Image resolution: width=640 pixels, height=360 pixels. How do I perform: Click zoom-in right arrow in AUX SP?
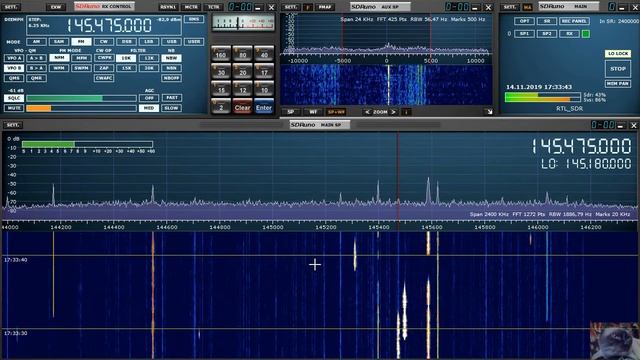(393, 112)
